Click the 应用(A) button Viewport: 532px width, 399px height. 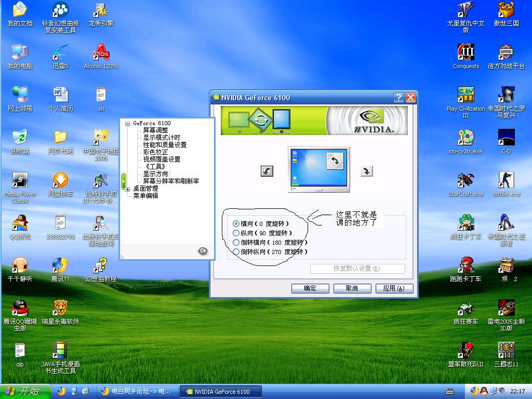pyautogui.click(x=390, y=288)
